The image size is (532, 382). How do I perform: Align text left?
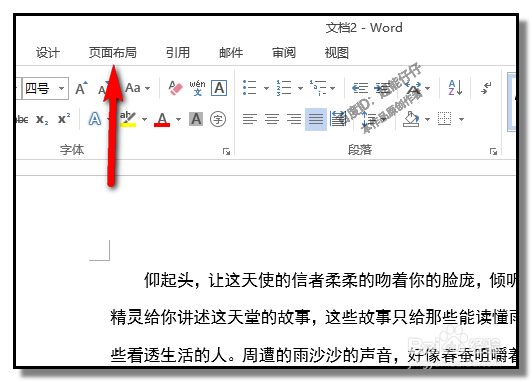(x=250, y=119)
